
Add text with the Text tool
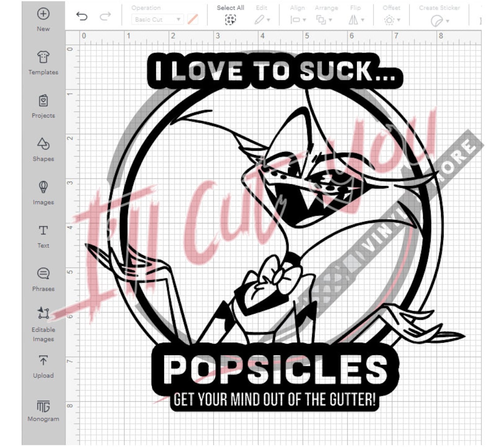tap(43, 235)
